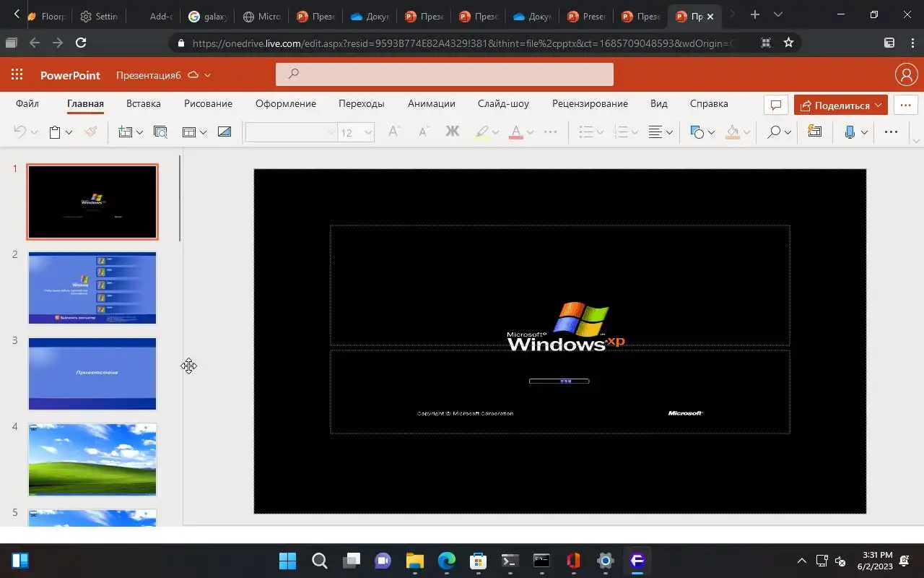Open highlight color dropdown arrow
This screenshot has width=924, height=578.
[x=495, y=132]
